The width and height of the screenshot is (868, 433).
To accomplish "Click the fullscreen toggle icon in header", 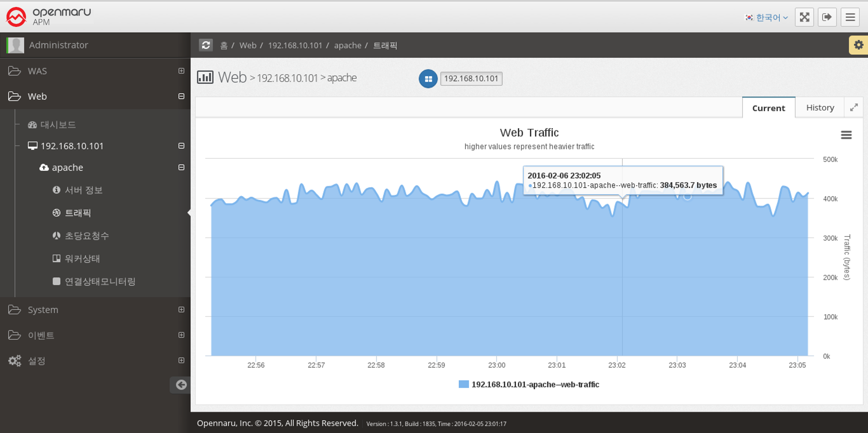I will (x=804, y=17).
